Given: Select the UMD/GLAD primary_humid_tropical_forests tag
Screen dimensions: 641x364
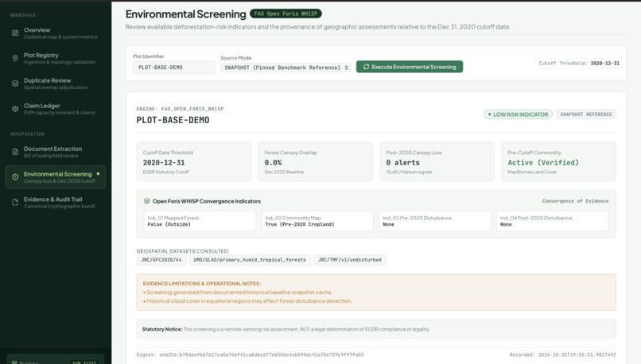Looking at the screenshot, I should (x=250, y=260).
